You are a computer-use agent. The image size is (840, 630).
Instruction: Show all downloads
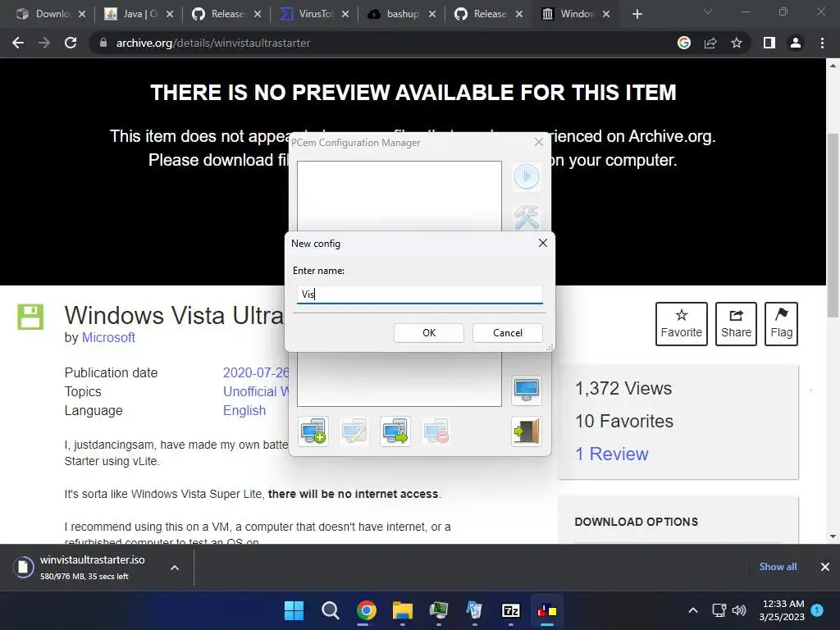coord(778,567)
